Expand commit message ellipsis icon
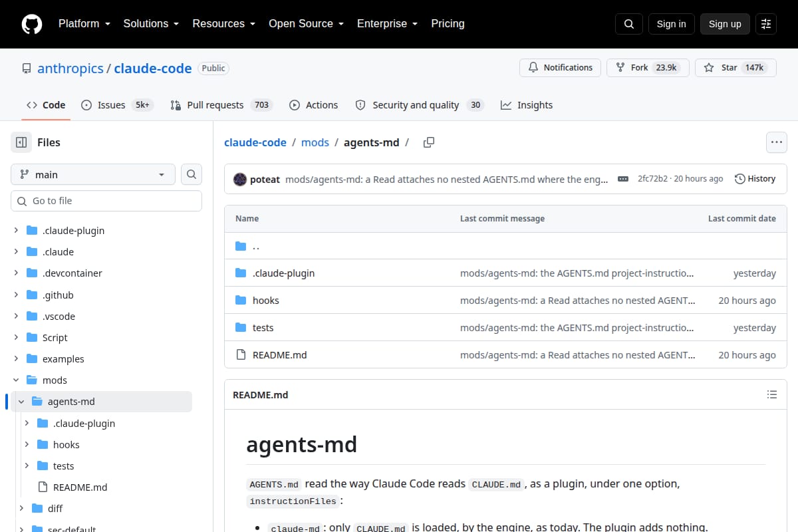This screenshot has height=532, width=798. pos(623,179)
